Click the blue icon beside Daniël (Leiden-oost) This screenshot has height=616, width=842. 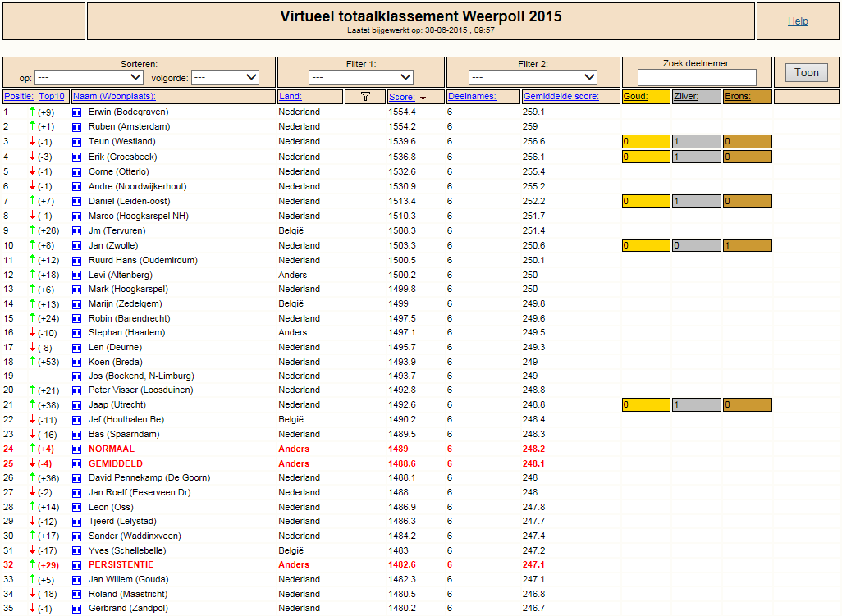tap(77, 202)
